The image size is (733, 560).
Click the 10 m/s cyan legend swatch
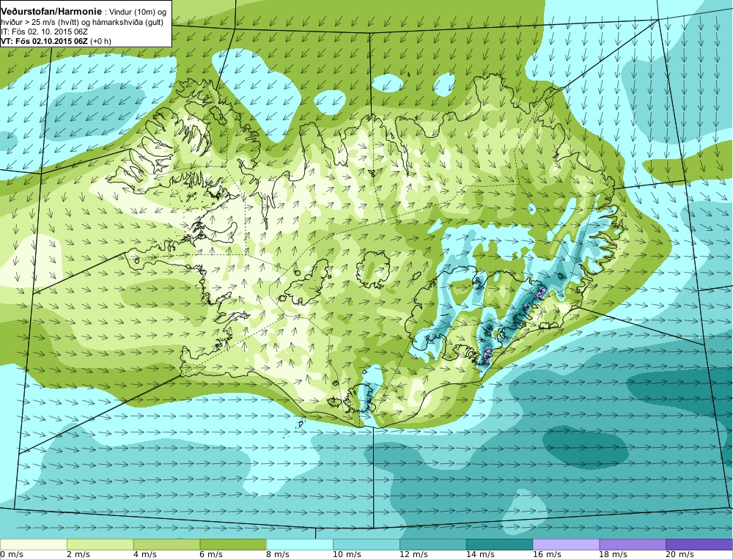click(366, 545)
